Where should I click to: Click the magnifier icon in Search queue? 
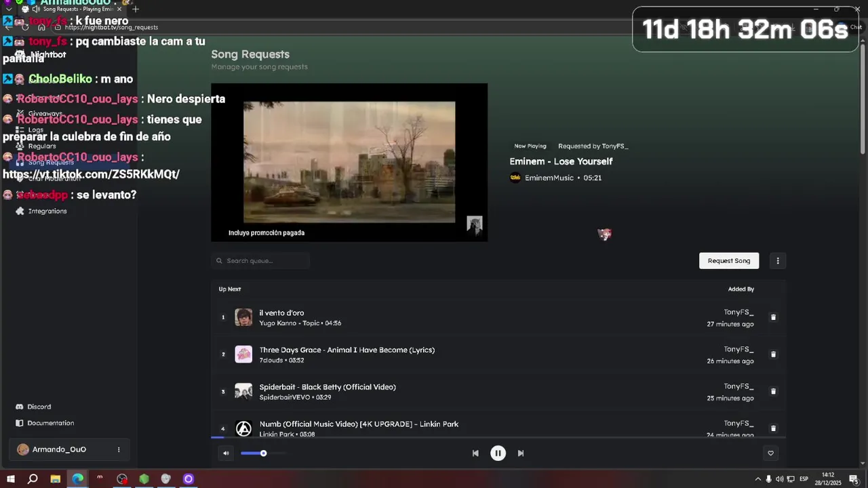[219, 261]
